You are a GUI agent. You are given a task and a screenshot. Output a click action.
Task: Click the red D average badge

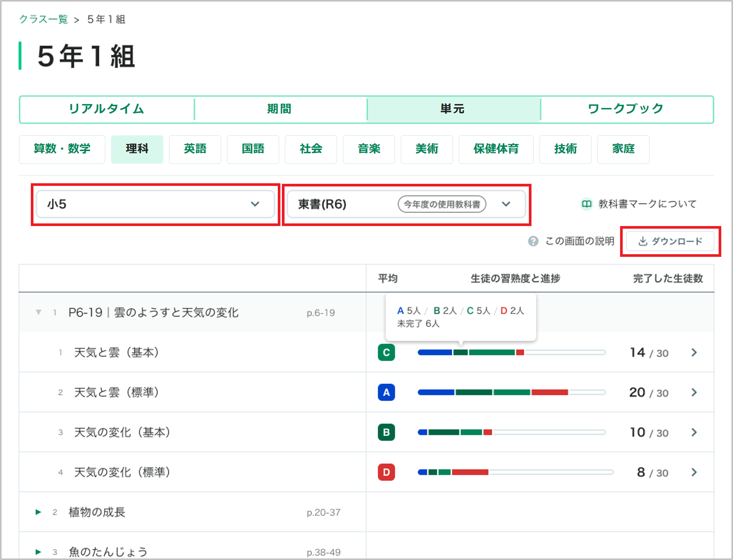click(387, 472)
